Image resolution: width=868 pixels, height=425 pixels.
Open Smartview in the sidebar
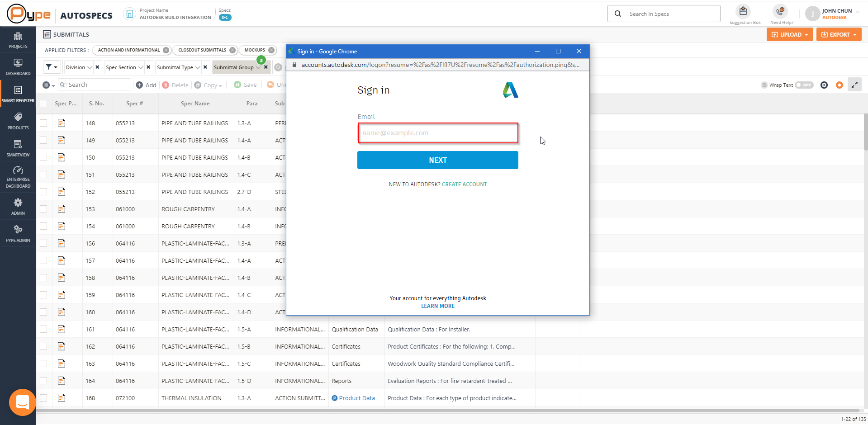pyautogui.click(x=18, y=148)
